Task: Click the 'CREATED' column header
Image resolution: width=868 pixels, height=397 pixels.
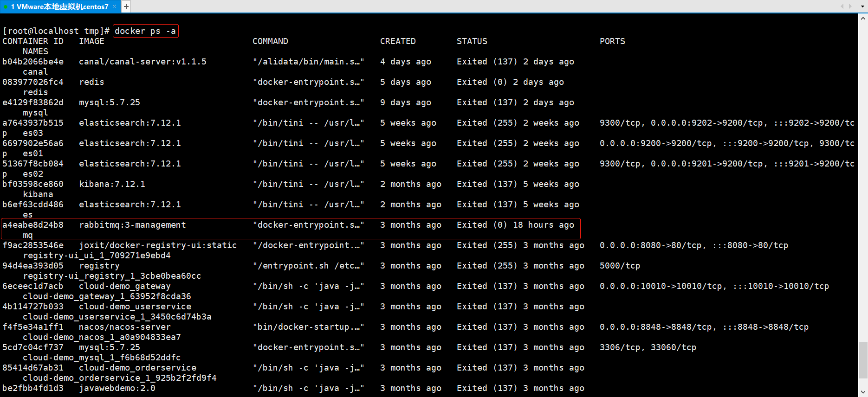Action: coord(398,41)
